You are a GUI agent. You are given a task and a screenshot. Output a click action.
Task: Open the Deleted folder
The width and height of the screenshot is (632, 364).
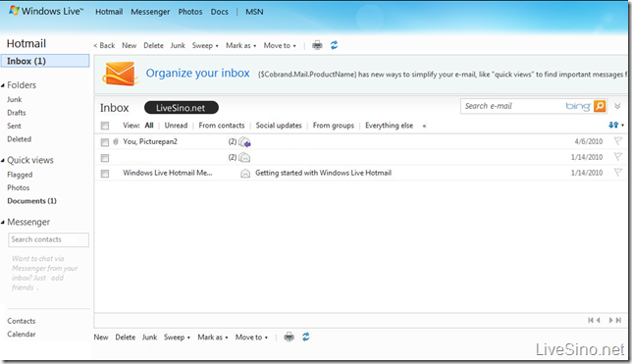[19, 139]
